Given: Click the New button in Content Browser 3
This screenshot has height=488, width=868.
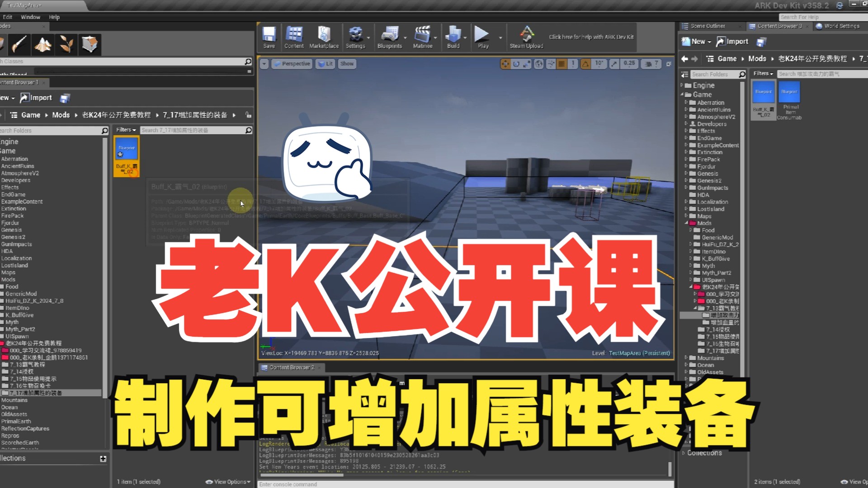Looking at the screenshot, I should point(696,41).
